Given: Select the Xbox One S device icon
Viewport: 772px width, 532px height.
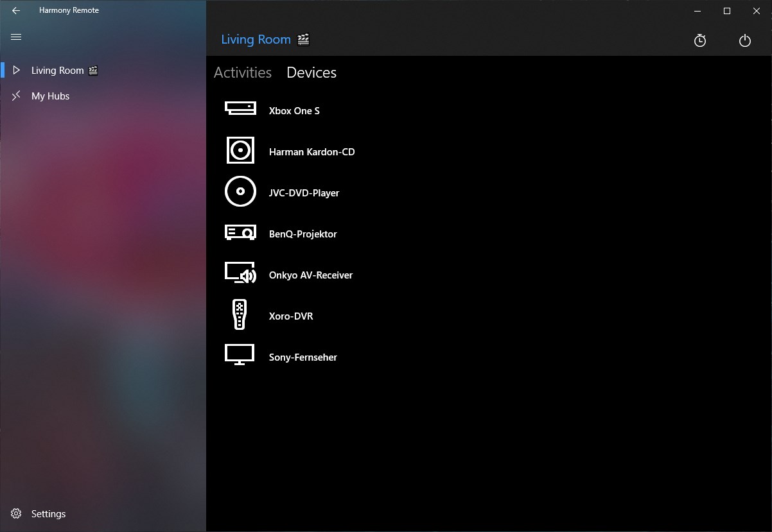Looking at the screenshot, I should [240, 108].
